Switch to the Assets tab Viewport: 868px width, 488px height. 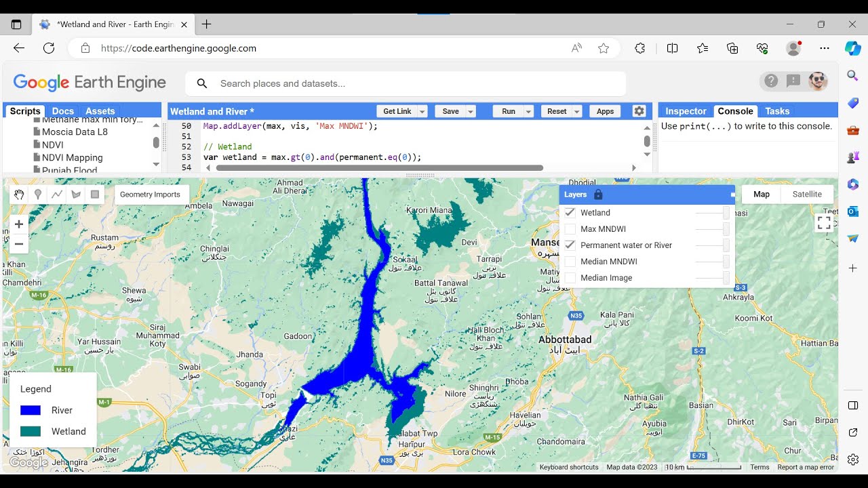click(x=100, y=111)
